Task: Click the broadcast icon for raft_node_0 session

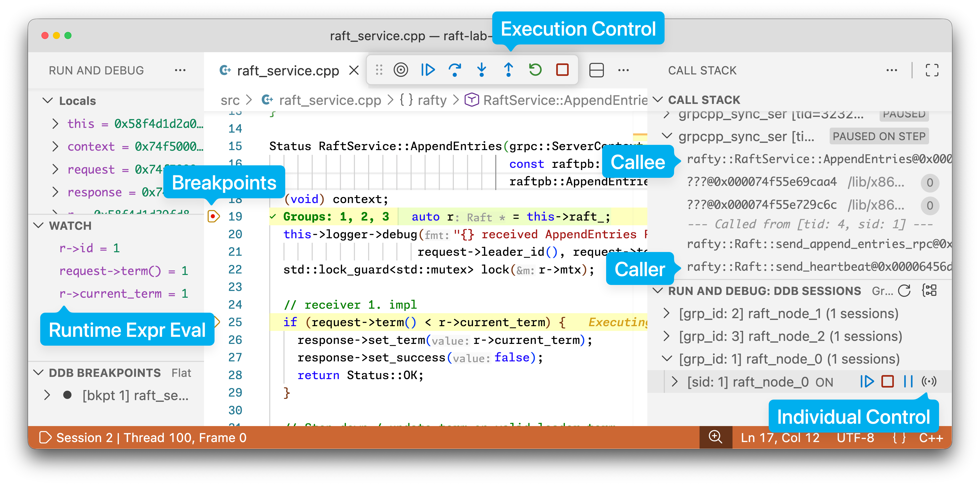Action: pos(929,381)
